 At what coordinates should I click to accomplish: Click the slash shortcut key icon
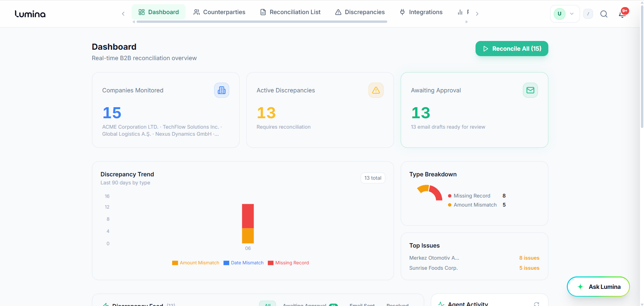pos(588,14)
